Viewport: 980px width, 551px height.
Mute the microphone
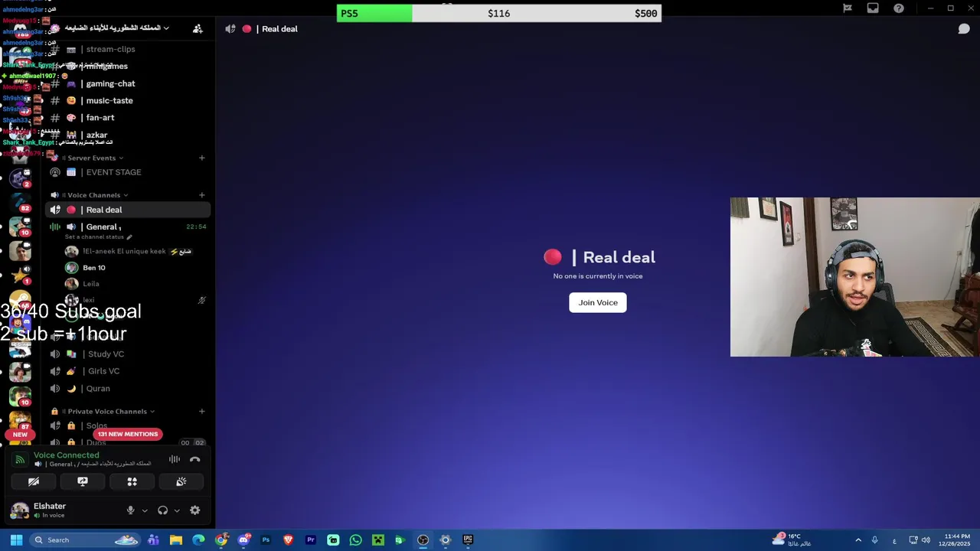(x=130, y=510)
